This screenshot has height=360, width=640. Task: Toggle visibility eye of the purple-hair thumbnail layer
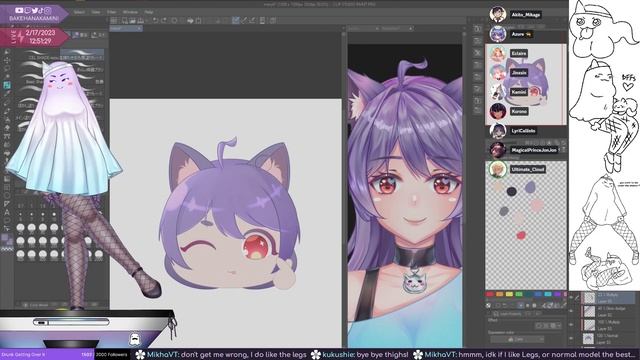click(571, 338)
